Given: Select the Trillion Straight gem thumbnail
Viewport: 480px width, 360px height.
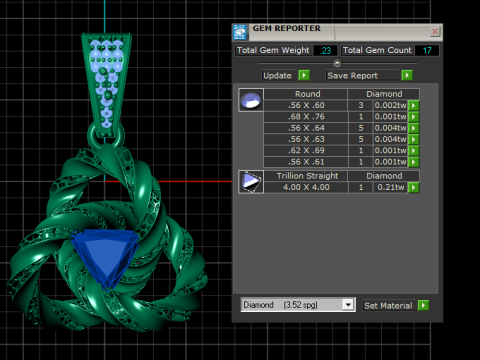Looking at the screenshot, I should 251,182.
